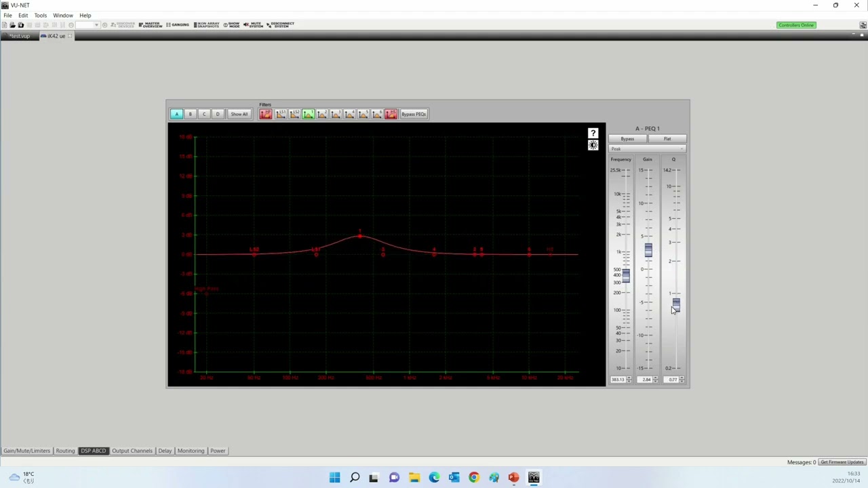Click the Get Firmware Updates button

coord(842,462)
